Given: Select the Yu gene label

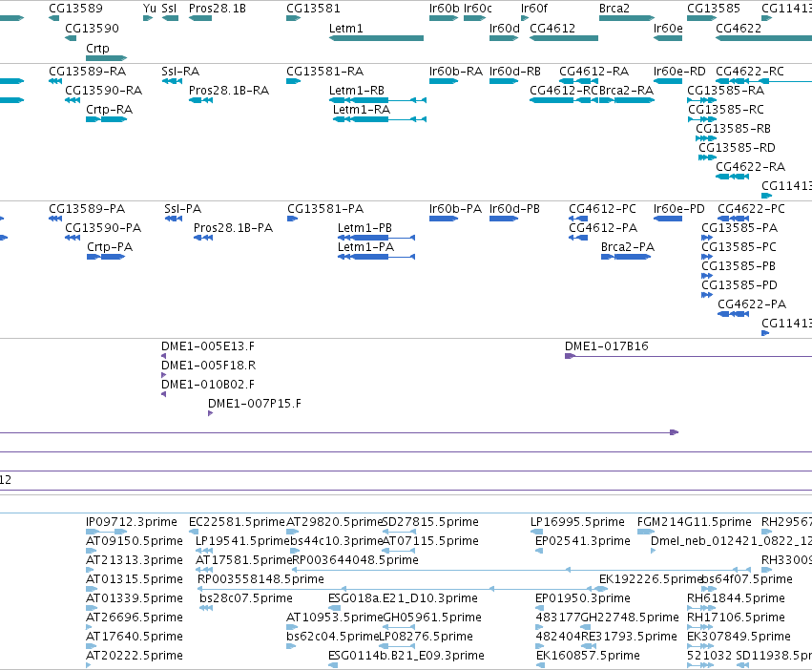Looking at the screenshot, I should point(149,9).
